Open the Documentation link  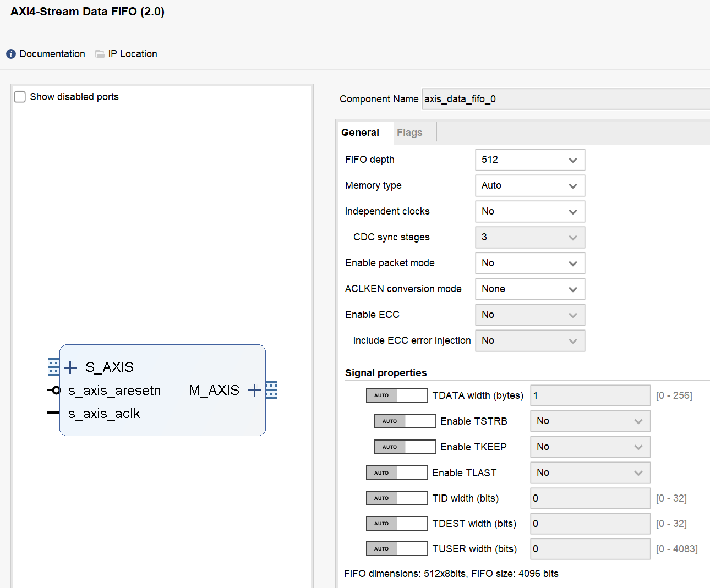[52, 53]
